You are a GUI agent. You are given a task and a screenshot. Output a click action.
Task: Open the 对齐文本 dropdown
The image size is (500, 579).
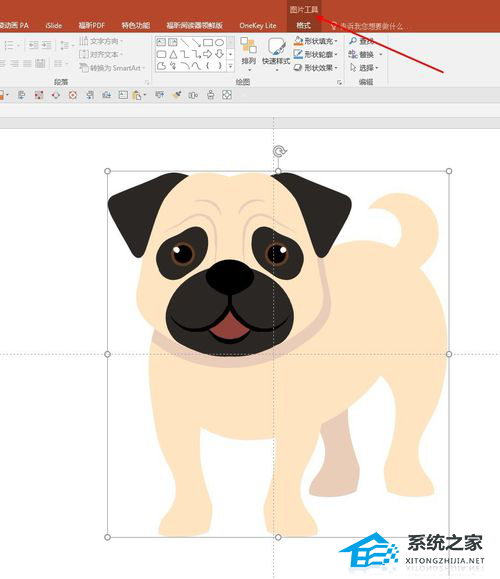[x=101, y=54]
